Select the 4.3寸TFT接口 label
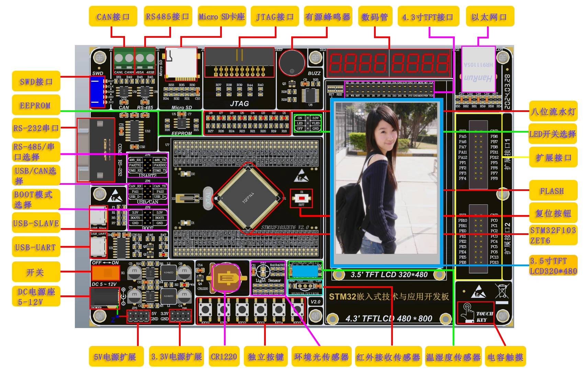The image size is (588, 372). pyautogui.click(x=429, y=16)
